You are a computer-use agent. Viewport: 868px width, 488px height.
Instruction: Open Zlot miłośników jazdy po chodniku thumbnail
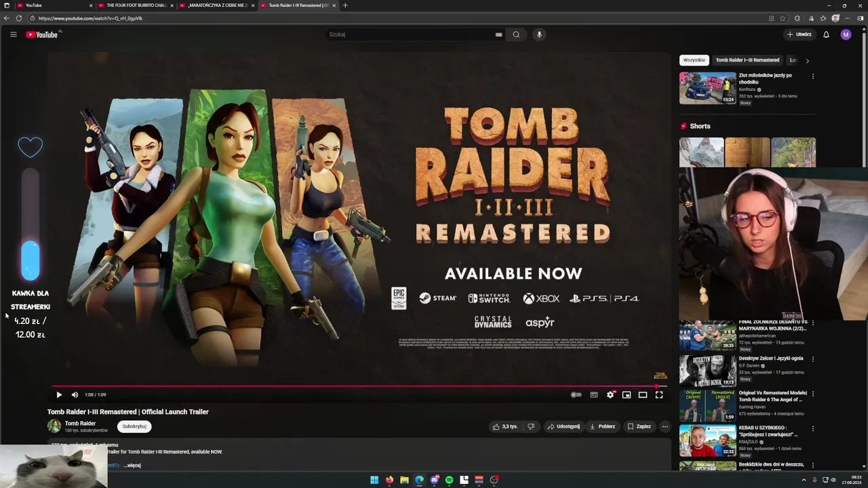click(707, 88)
